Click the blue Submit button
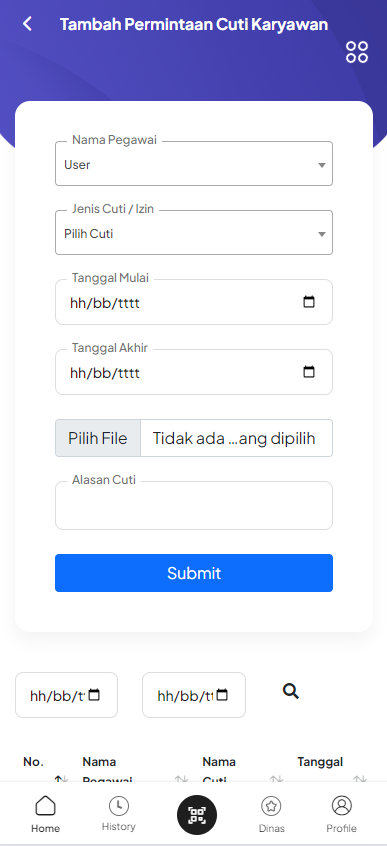This screenshot has width=387, height=846. 194,573
